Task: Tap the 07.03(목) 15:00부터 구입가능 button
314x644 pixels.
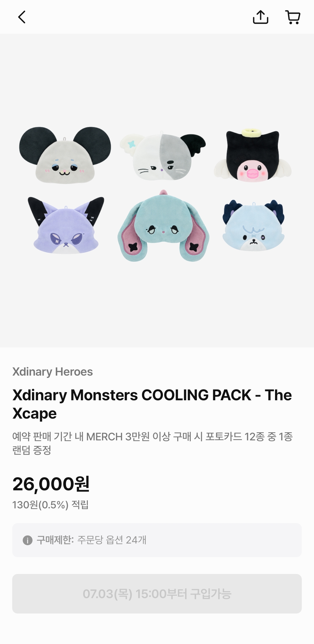Action: (157, 594)
